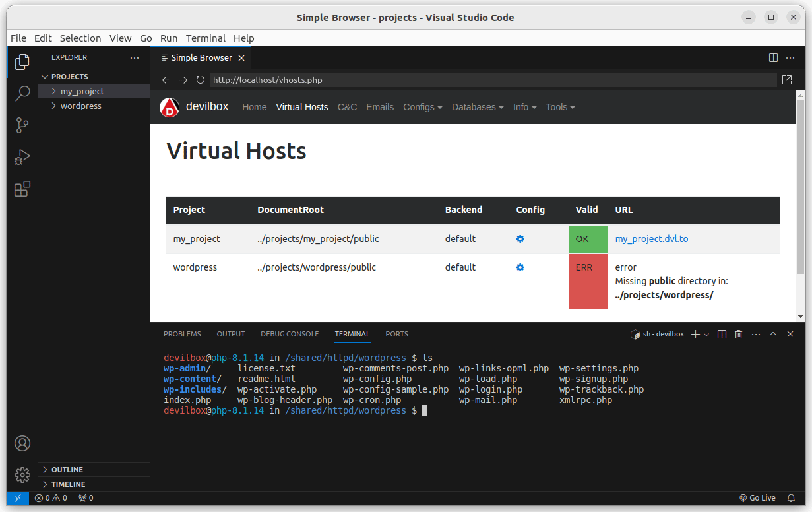Open page in external browser icon

tap(787, 80)
